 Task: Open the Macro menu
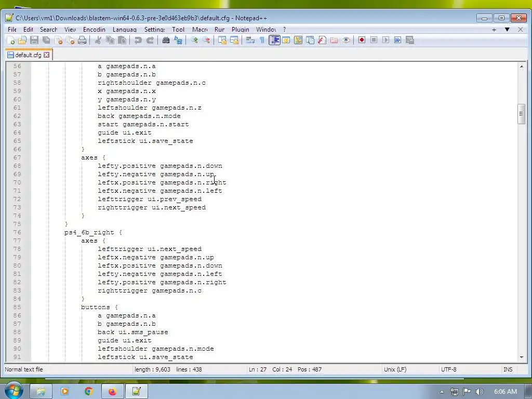pos(200,30)
